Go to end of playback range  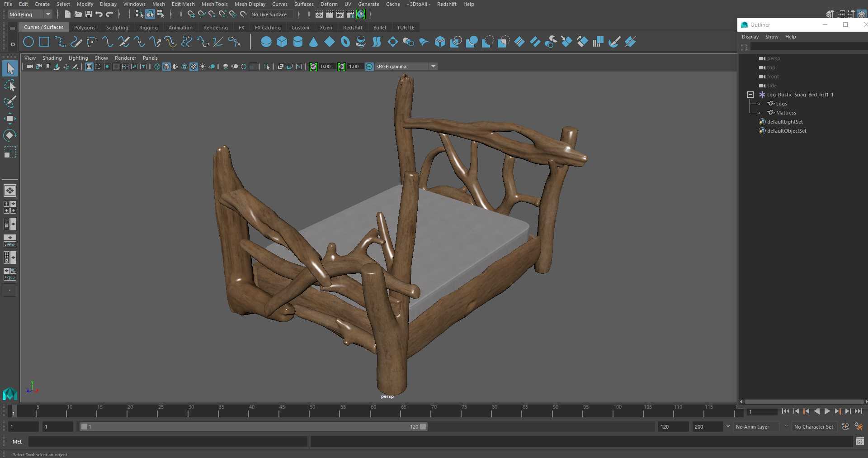point(859,411)
